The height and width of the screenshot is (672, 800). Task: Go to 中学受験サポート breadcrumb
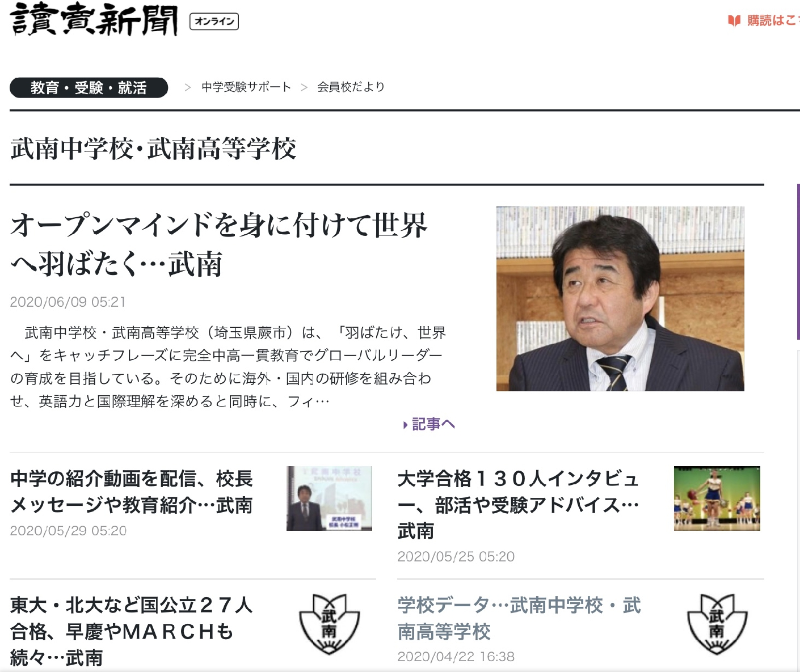[246, 87]
